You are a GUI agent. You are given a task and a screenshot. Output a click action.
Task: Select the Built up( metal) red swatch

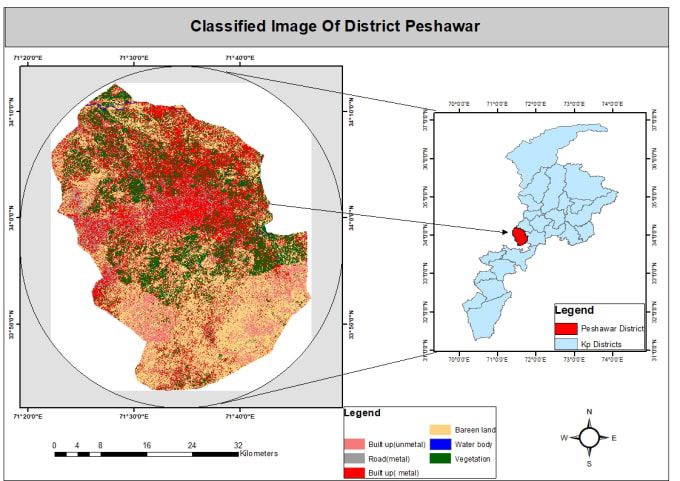354,473
